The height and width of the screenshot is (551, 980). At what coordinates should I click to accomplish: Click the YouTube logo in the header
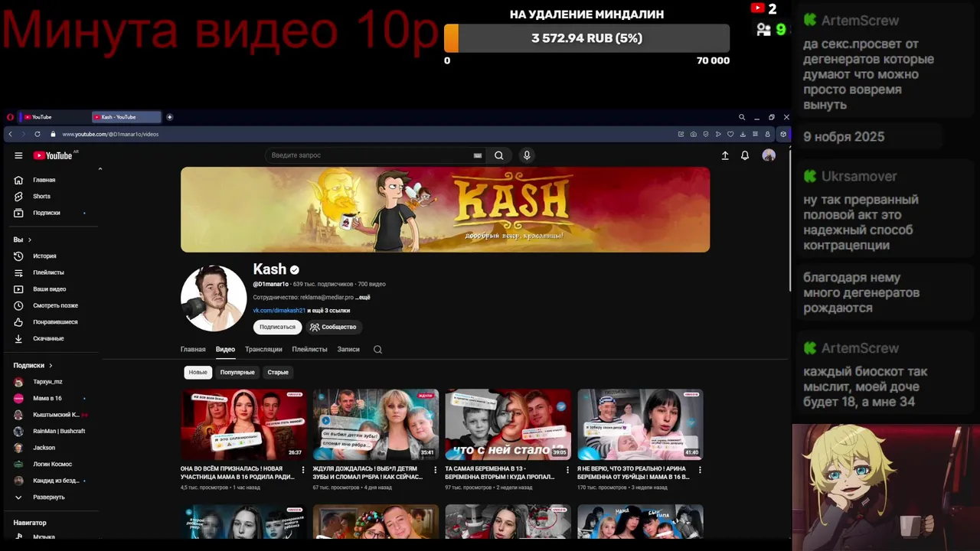[x=53, y=155]
